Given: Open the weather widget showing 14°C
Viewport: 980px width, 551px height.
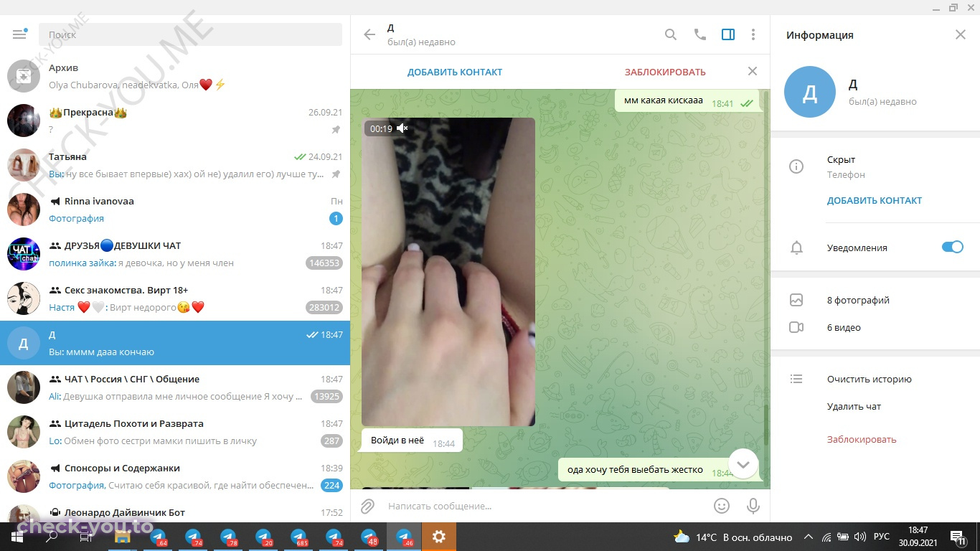Looking at the screenshot, I should 733,537.
